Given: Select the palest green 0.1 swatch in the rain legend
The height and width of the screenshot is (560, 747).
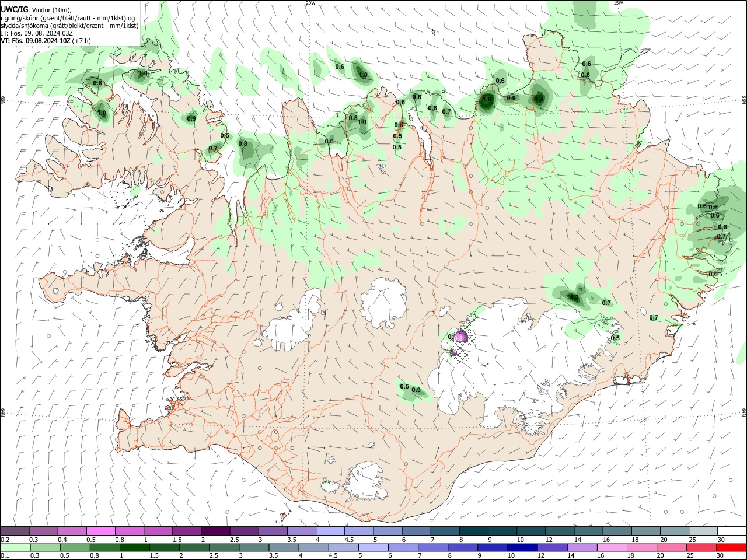Looking at the screenshot, I should point(15,547).
